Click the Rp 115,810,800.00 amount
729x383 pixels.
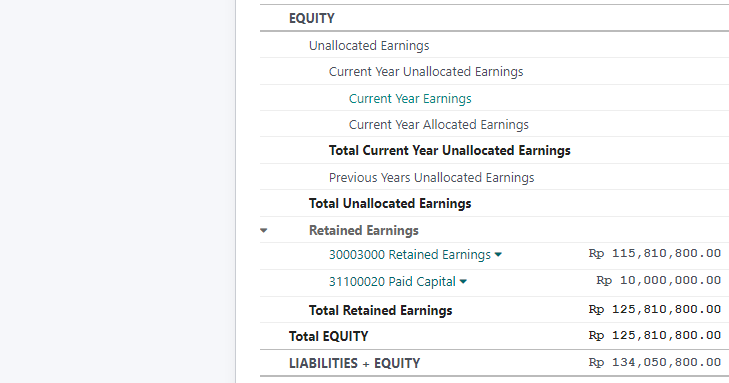pos(655,253)
